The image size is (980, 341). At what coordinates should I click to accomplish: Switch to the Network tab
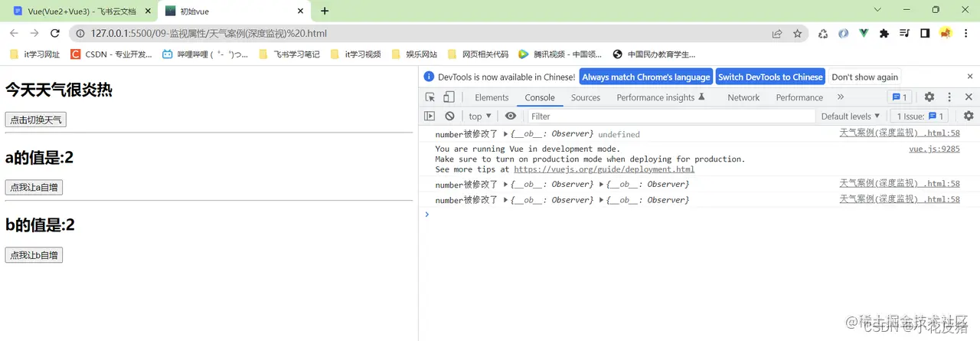click(743, 97)
